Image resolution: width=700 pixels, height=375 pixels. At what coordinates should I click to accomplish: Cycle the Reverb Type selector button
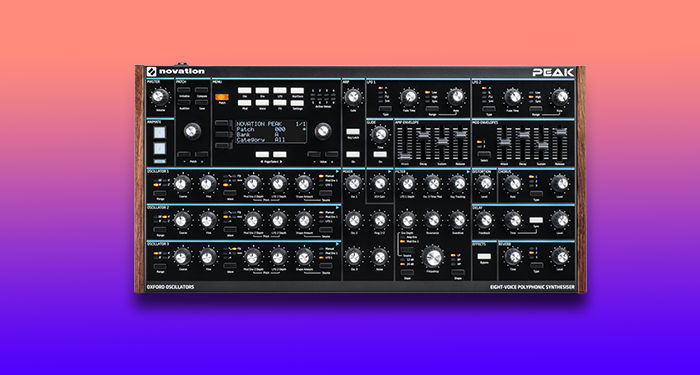tap(536, 265)
